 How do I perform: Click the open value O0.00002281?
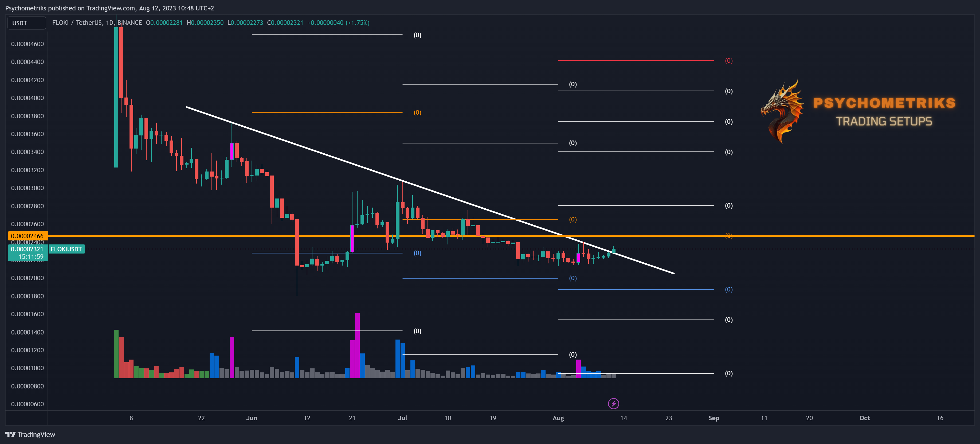pyautogui.click(x=164, y=23)
